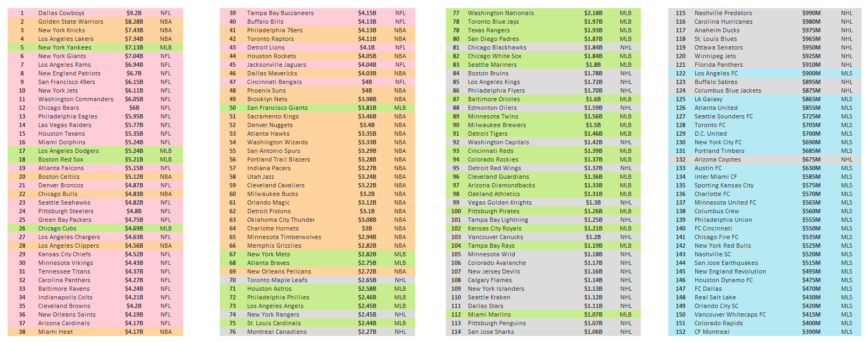Select the $2.18B value cell
Viewport: 868px width, 343px height.
593,13
